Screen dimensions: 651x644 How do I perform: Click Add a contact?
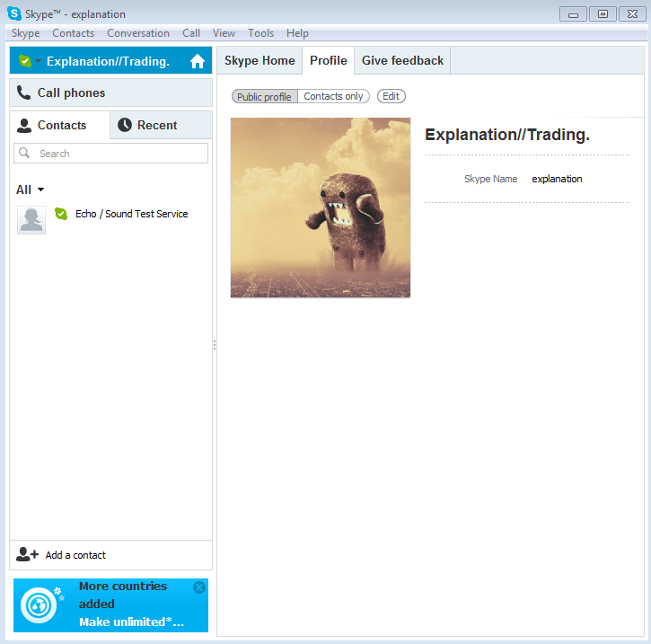click(110, 555)
